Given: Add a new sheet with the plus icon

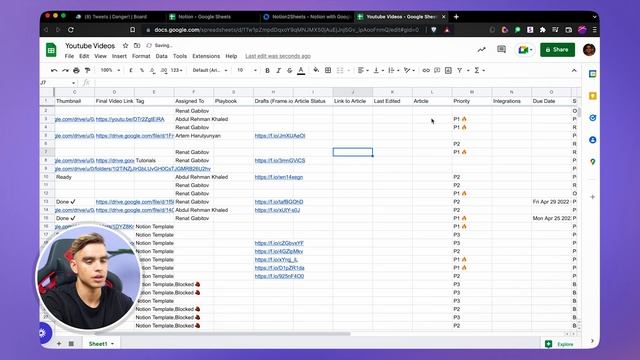Looking at the screenshot, I should coord(59,344).
